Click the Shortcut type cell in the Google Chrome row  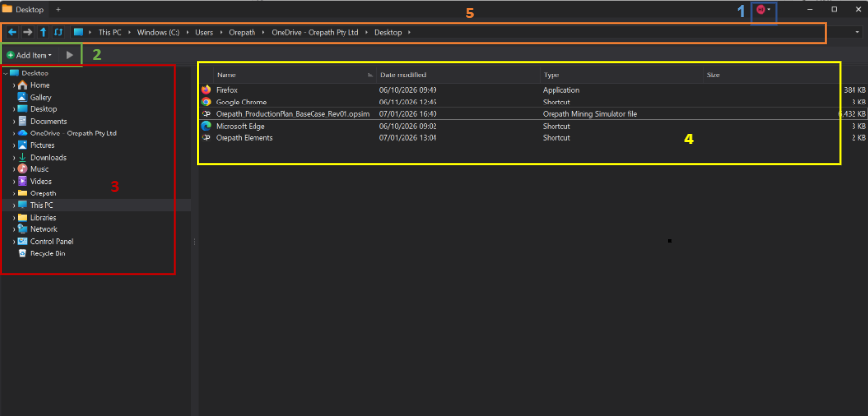click(555, 102)
